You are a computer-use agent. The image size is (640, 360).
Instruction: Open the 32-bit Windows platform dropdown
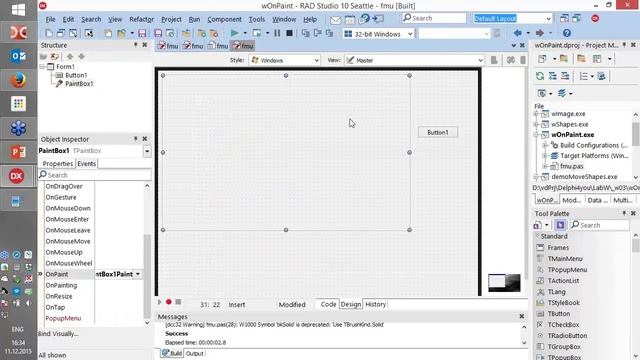(378, 34)
